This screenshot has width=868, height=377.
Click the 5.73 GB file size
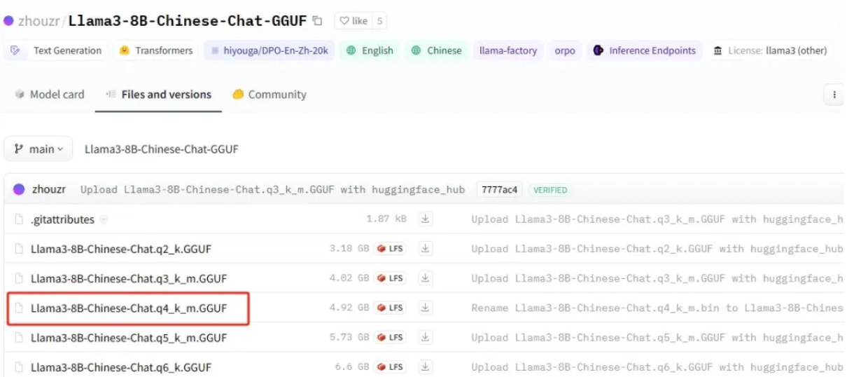349,338
